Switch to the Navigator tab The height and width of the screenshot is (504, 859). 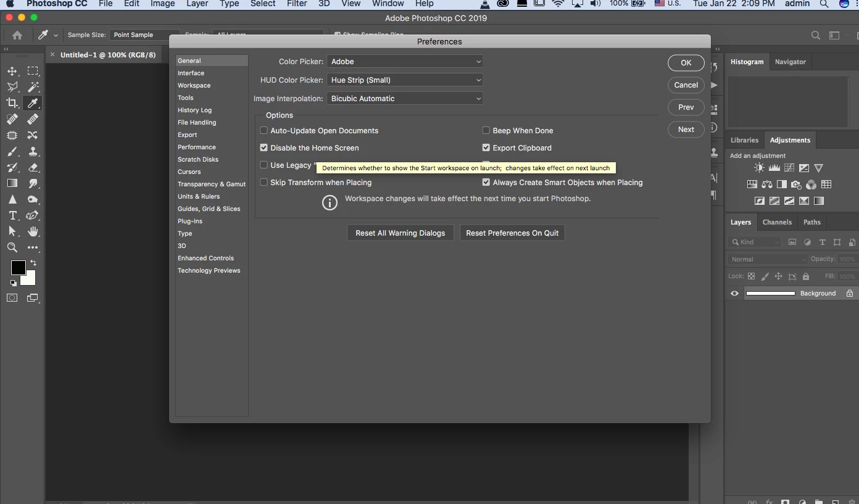791,62
